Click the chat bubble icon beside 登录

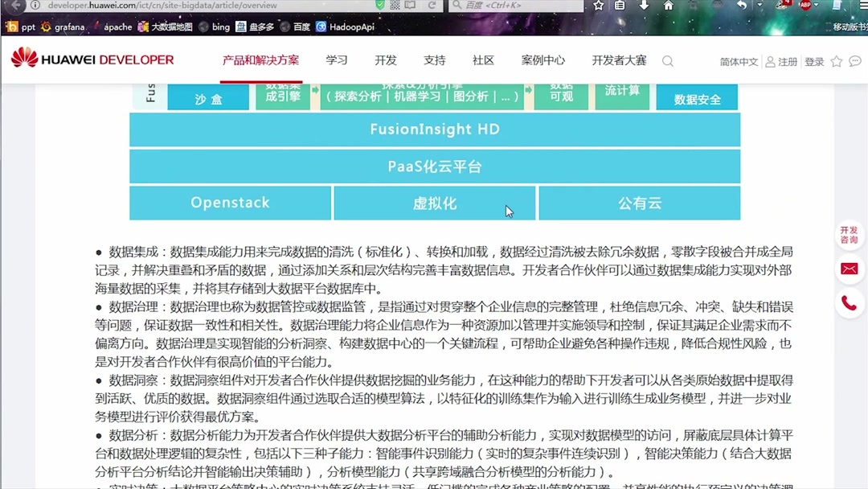pyautogui.click(x=854, y=61)
